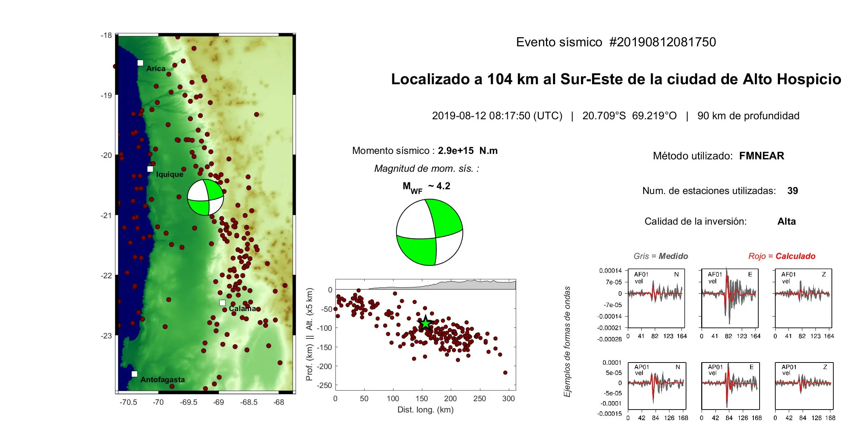Click the white square marker for Antofagasta
The width and height of the screenshot is (868, 442).
click(x=134, y=374)
